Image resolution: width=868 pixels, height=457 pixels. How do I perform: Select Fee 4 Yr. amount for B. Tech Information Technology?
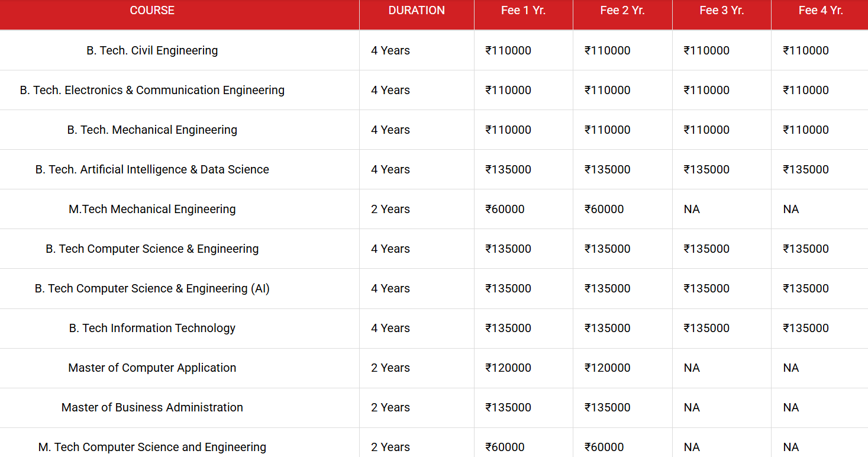click(805, 329)
